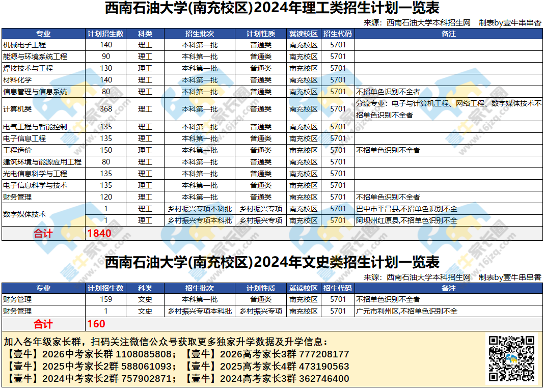Select the 计算机类 major cell
This screenshot has width=545, height=392.
17,109
